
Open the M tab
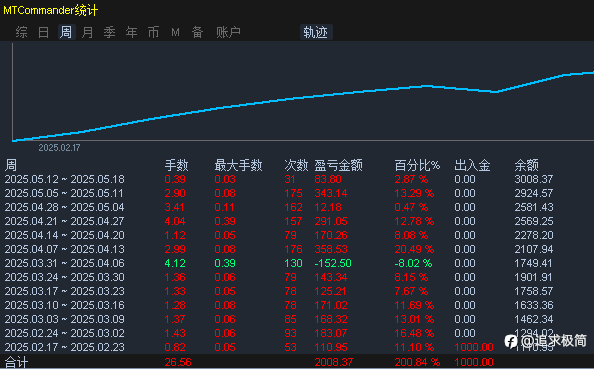point(175,32)
